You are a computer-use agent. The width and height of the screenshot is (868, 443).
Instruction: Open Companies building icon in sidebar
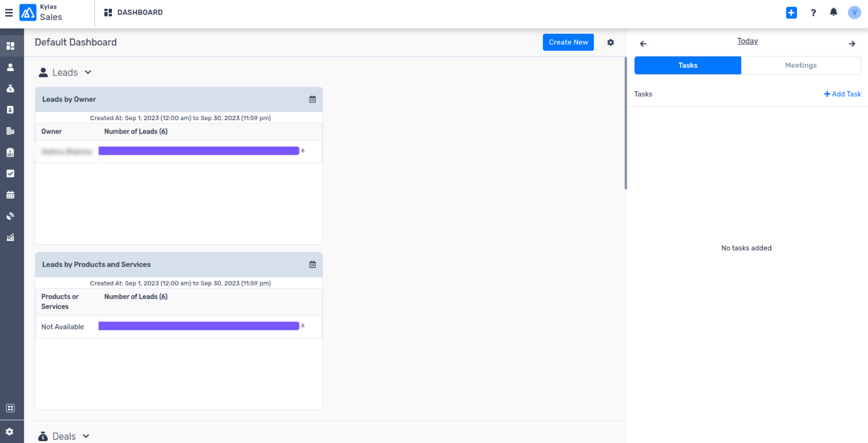[x=10, y=131]
